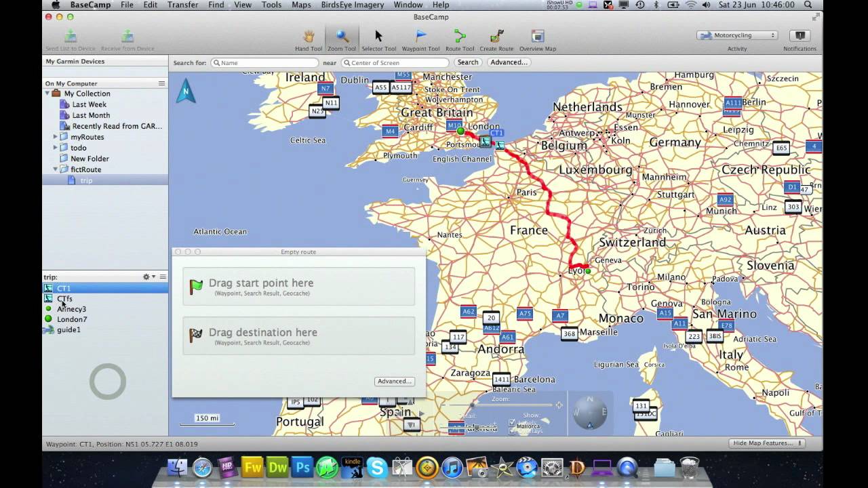
Task: Open the Motorcycling activity dropdown
Action: 737,35
